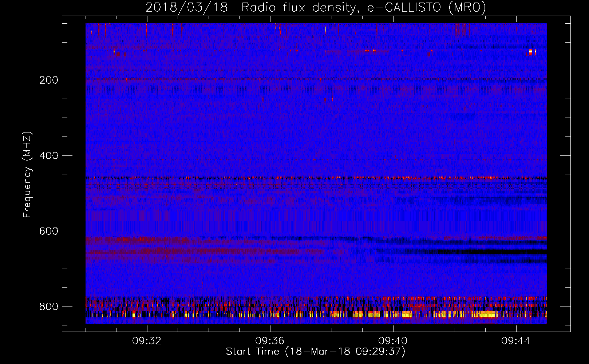Click the 09:40 time tick label

coord(393,341)
